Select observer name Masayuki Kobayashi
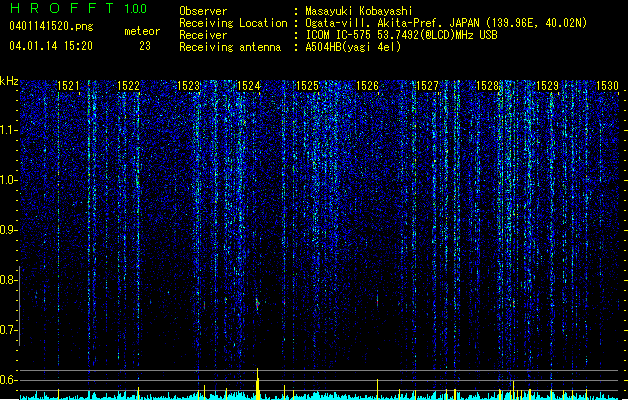Image resolution: width=629 pixels, height=400 pixels. point(359,11)
